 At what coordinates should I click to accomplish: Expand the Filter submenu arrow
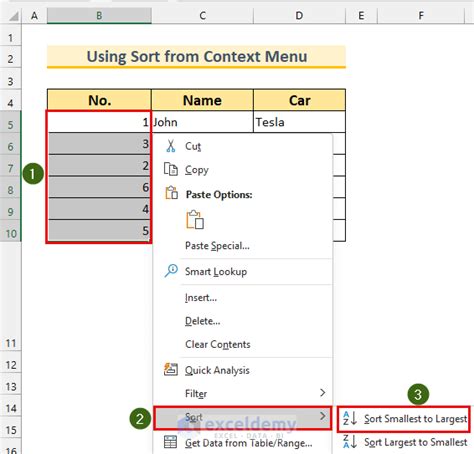point(322,393)
